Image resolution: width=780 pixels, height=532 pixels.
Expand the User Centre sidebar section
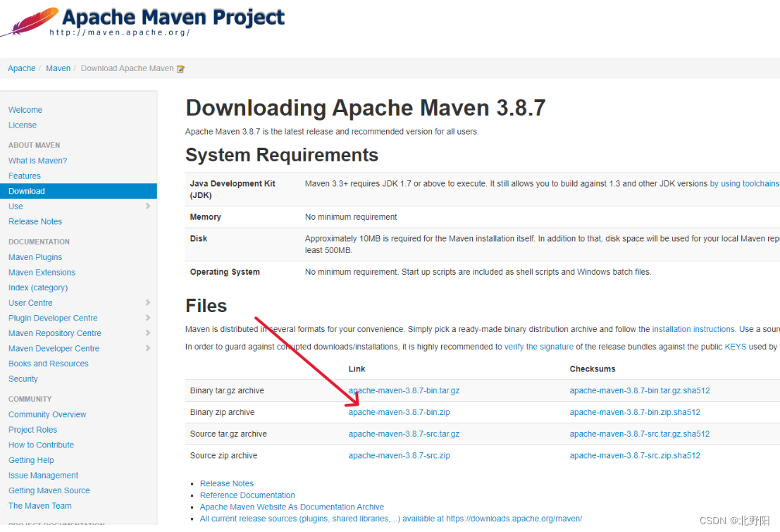click(x=30, y=302)
